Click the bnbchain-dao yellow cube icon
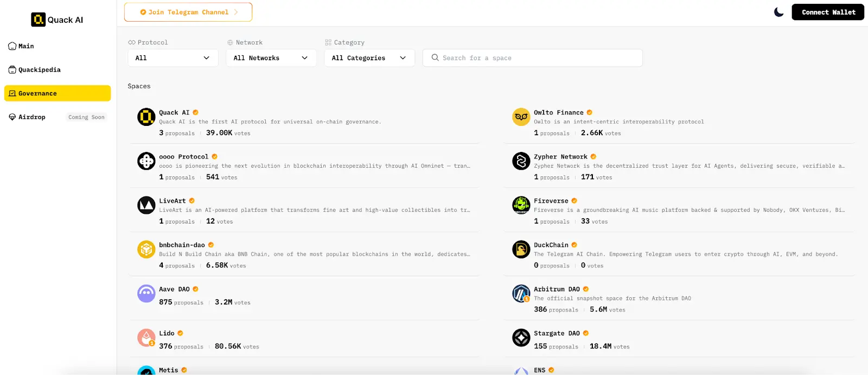Screen dimensions: 868x375 [x=146, y=249]
